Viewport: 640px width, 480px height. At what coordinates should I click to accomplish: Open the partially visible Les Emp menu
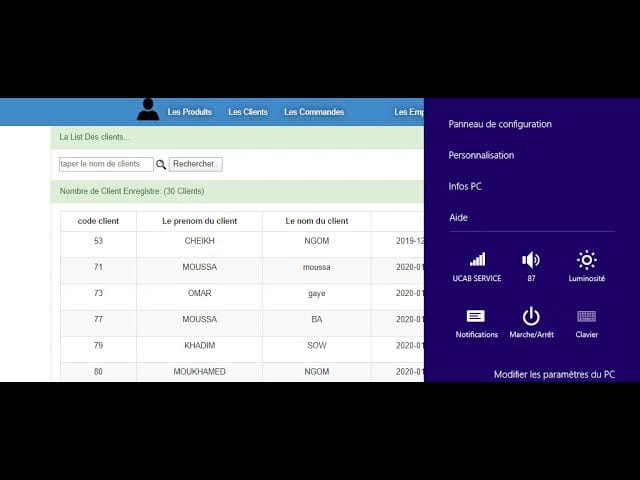click(x=409, y=112)
